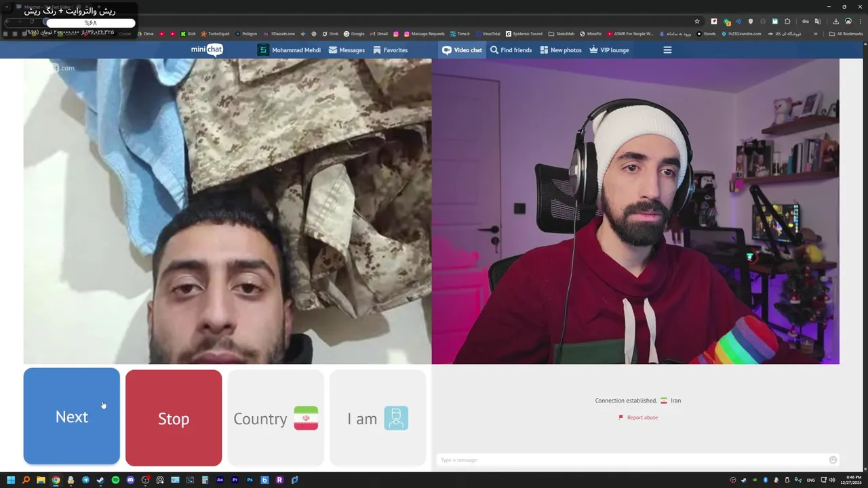Open the hamburger menu

click(667, 50)
